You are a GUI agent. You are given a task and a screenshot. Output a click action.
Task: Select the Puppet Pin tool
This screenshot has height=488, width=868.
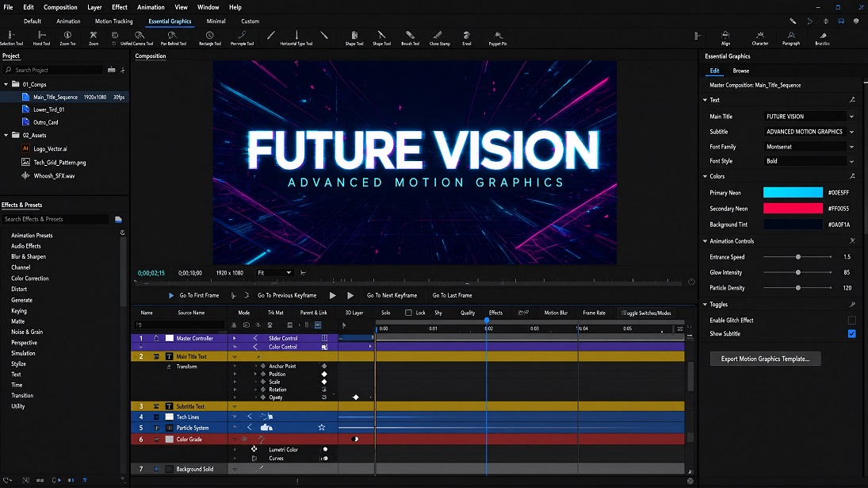click(498, 37)
